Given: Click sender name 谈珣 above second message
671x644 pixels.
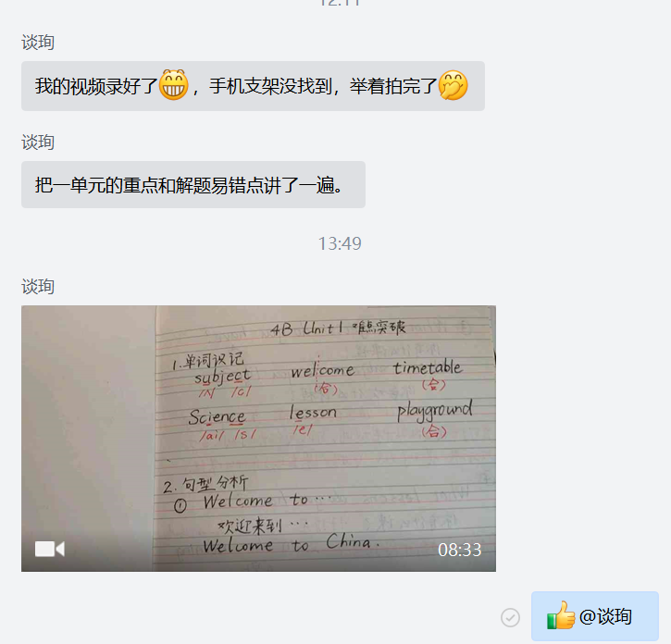Looking at the screenshot, I should 38,142.
